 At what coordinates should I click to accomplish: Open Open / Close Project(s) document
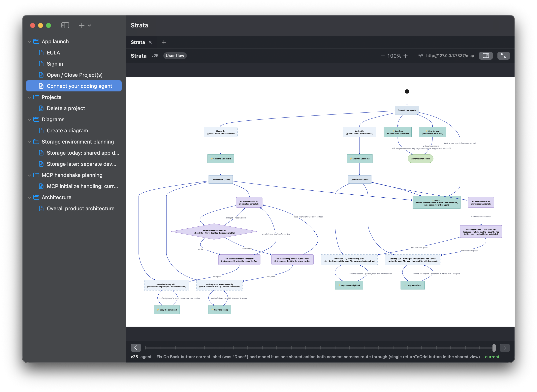74,75
